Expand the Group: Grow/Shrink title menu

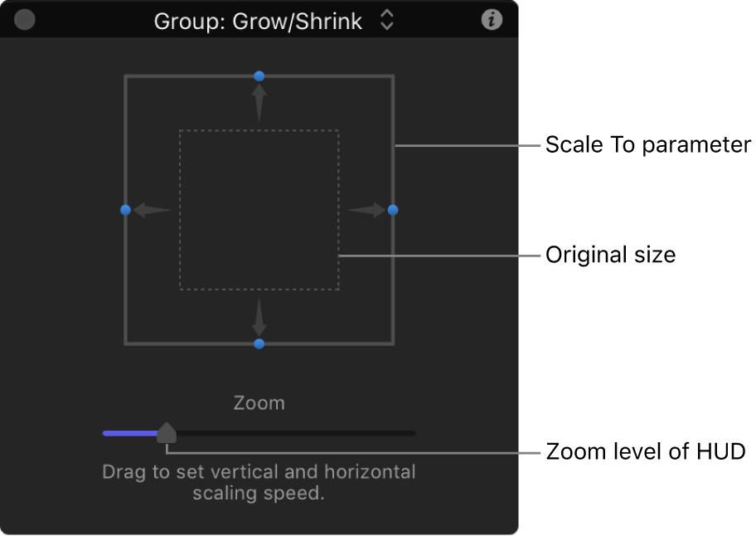click(x=257, y=21)
